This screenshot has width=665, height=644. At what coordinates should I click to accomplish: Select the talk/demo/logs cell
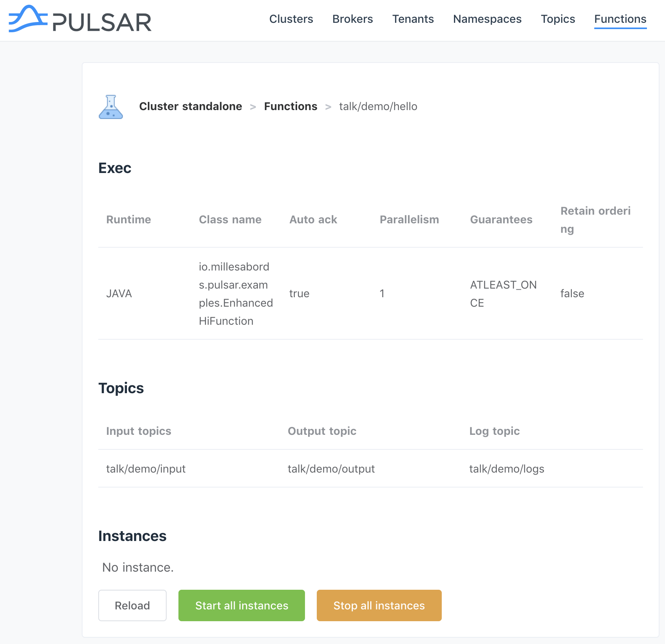[507, 469]
